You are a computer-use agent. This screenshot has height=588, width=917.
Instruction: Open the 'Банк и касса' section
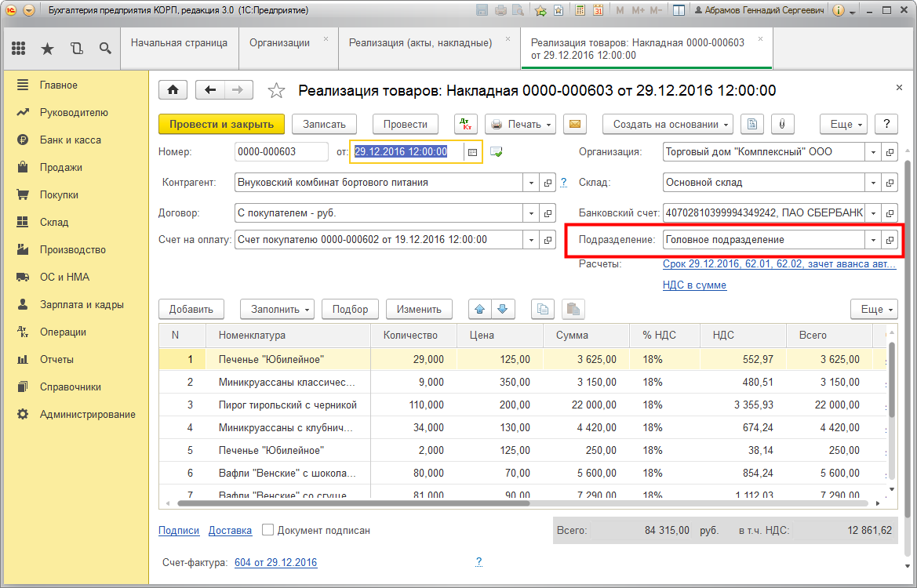[x=70, y=140]
